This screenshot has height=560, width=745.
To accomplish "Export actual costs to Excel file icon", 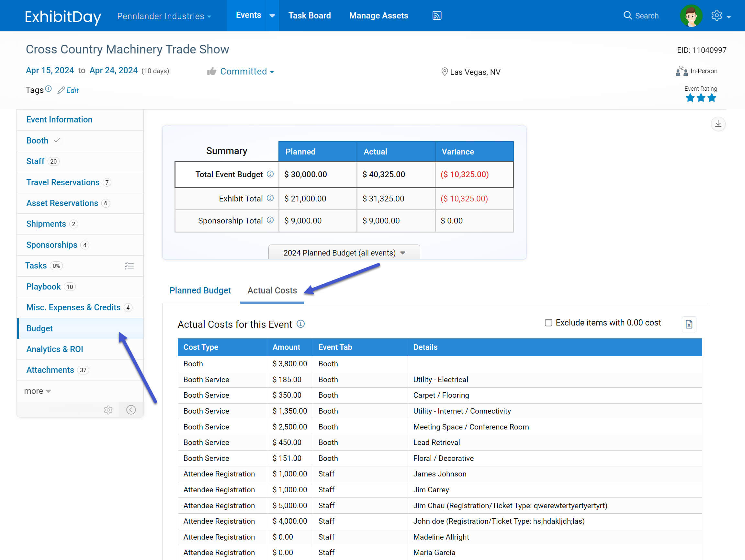I will [689, 324].
